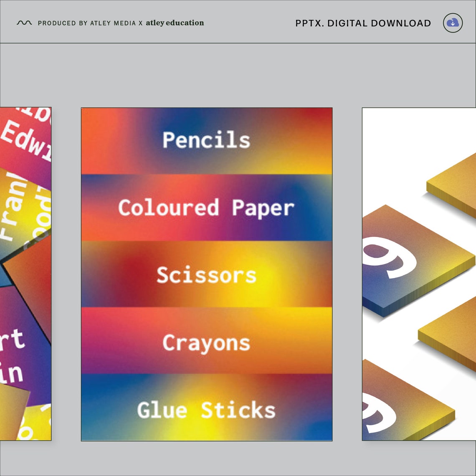The image size is (476, 476).
Task: Select the wave logo icon
Action: pyautogui.click(x=24, y=23)
